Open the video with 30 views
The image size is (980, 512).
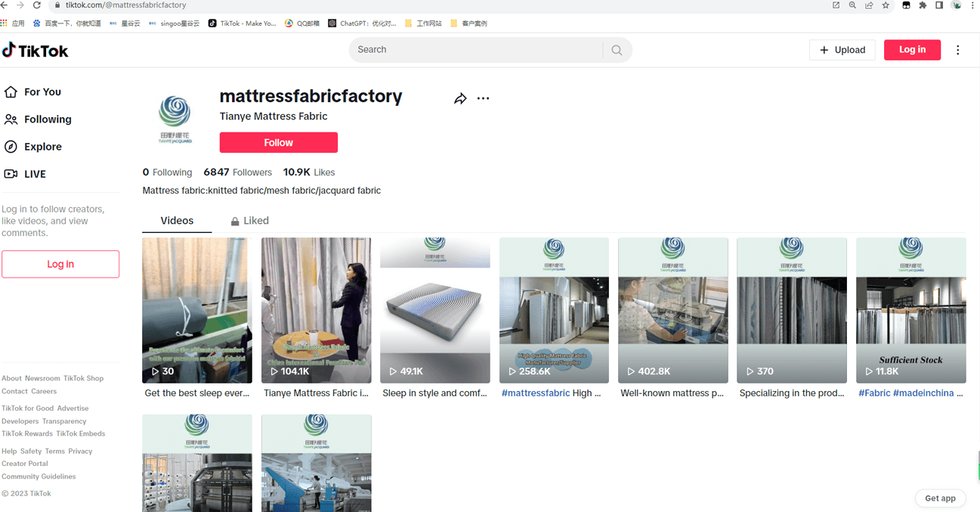tap(197, 310)
